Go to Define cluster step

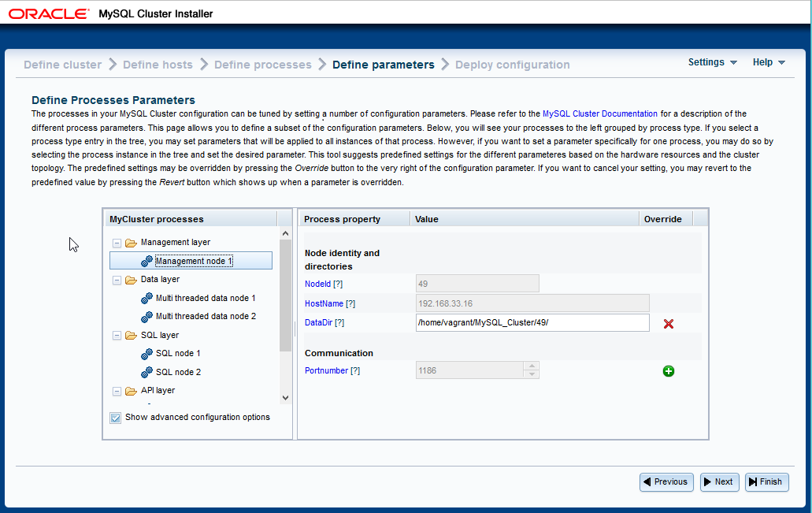click(63, 65)
